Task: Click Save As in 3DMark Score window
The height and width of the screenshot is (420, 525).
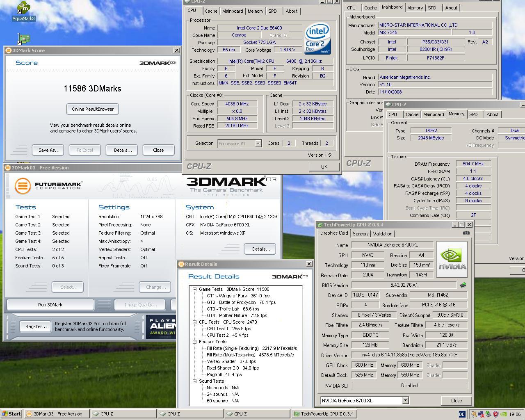Action: tap(49, 150)
